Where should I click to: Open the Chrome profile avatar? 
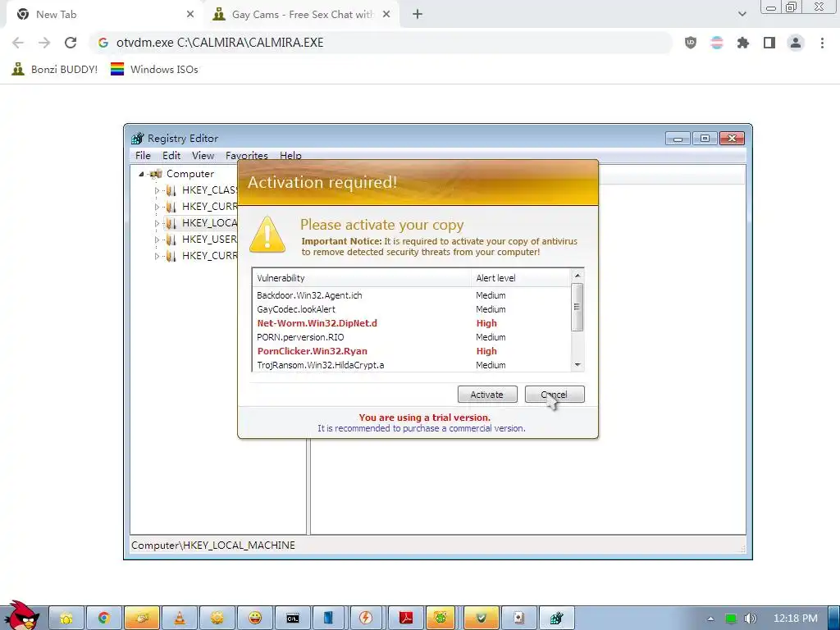(x=796, y=43)
